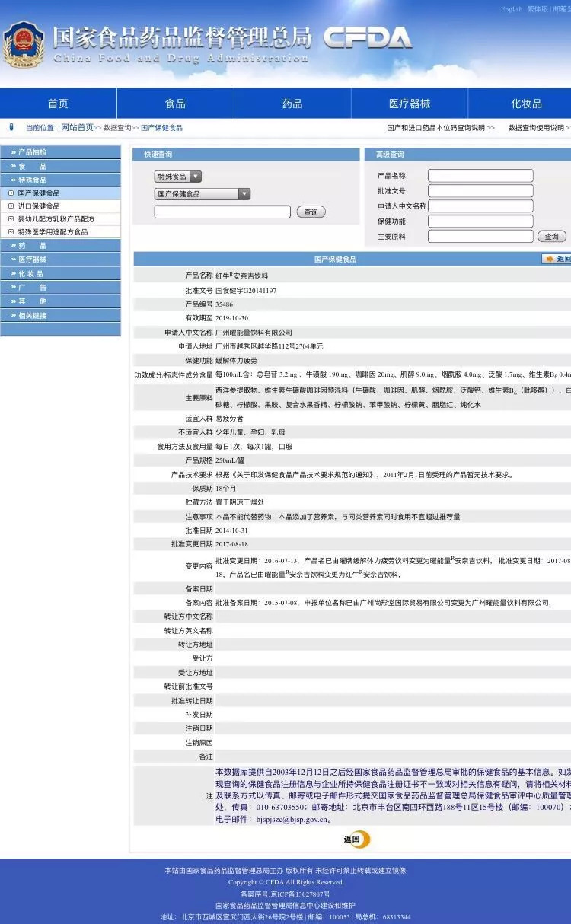Select 食品 sidebar category
This screenshot has width=571, height=924.
[x=60, y=166]
